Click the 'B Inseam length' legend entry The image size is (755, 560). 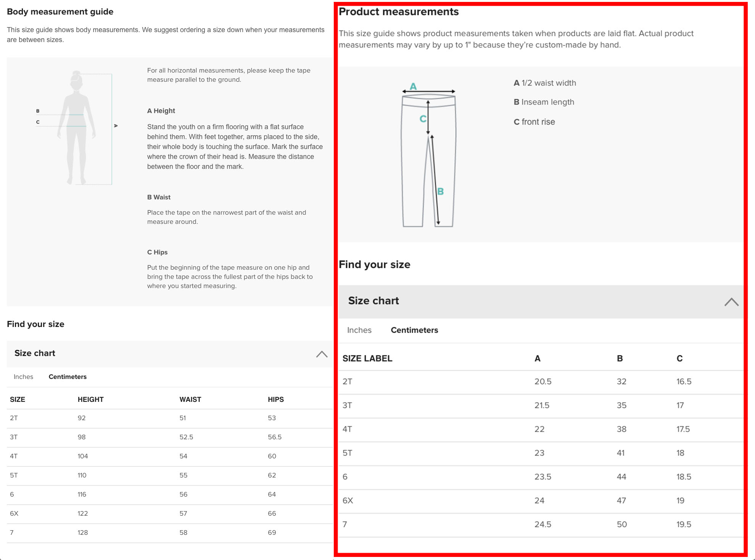(x=544, y=102)
